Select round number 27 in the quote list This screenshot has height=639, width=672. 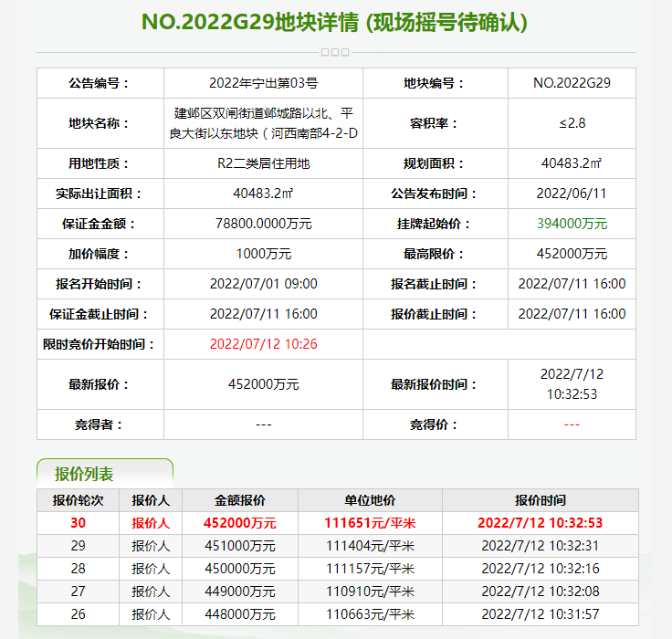click(78, 591)
